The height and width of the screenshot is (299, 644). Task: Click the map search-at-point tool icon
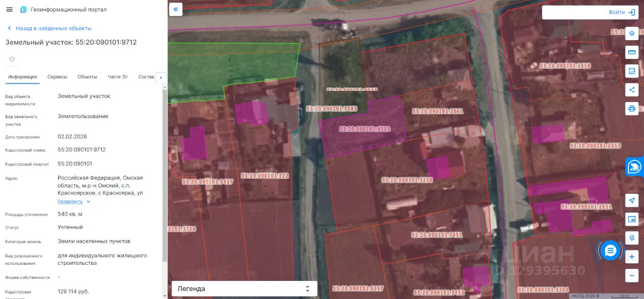click(x=632, y=238)
